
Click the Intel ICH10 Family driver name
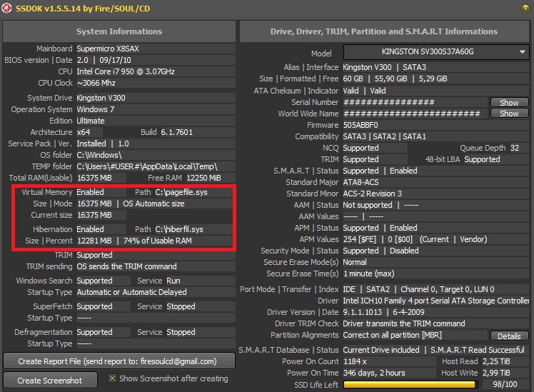436,301
